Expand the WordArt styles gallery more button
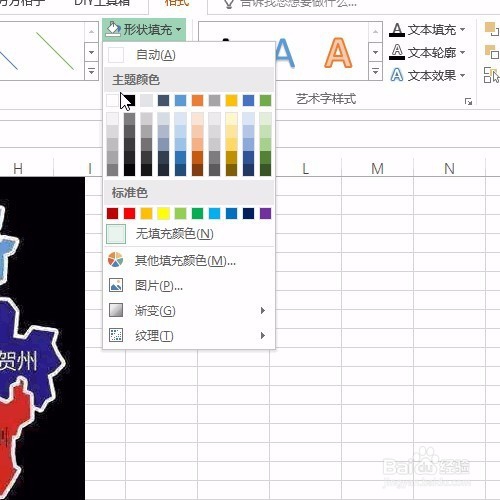 click(x=375, y=71)
